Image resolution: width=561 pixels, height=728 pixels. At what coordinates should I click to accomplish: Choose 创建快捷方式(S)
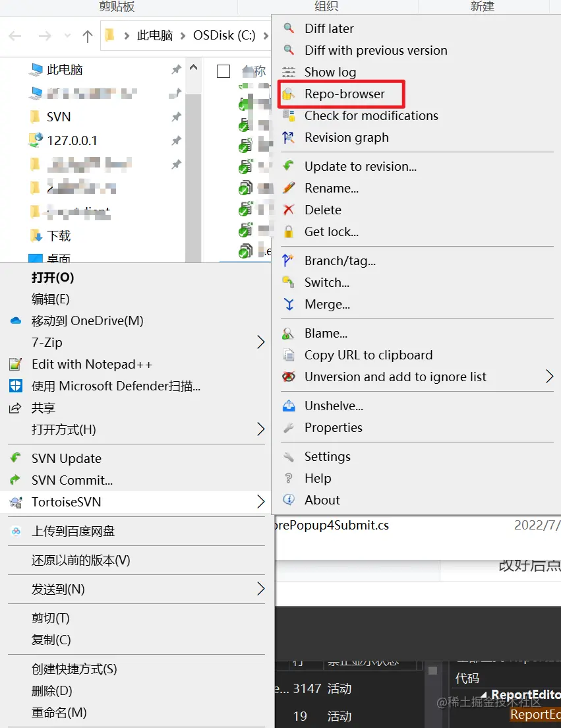tap(74, 669)
